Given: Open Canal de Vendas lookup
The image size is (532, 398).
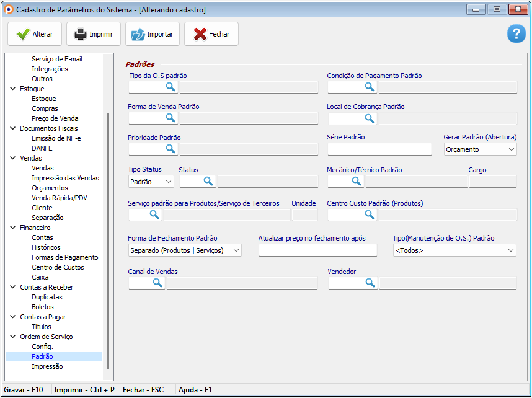Looking at the screenshot, I should (157, 283).
